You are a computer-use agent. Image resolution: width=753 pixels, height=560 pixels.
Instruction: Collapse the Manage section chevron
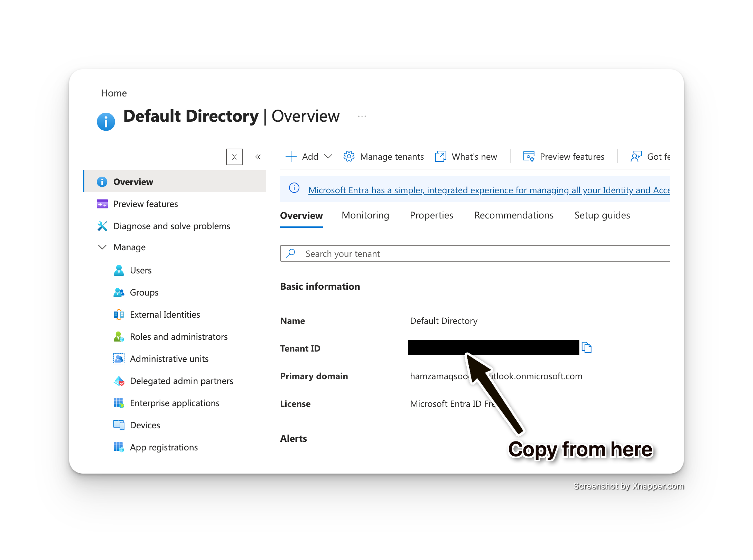click(102, 247)
